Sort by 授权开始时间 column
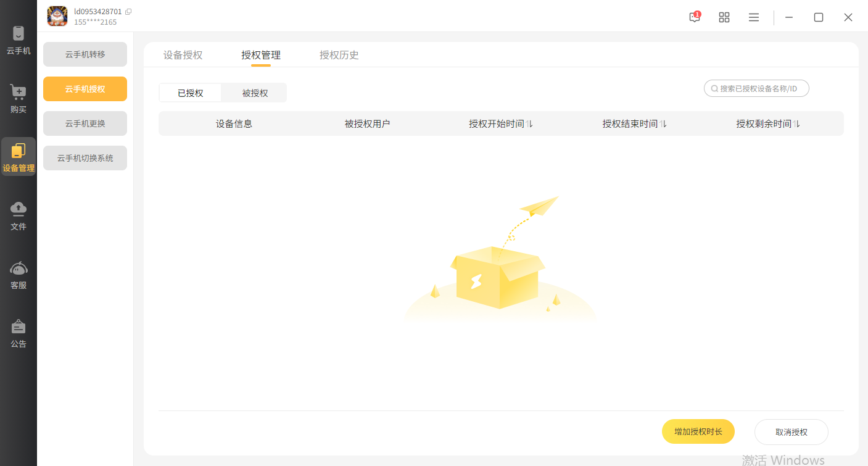This screenshot has height=466, width=868. click(x=529, y=124)
